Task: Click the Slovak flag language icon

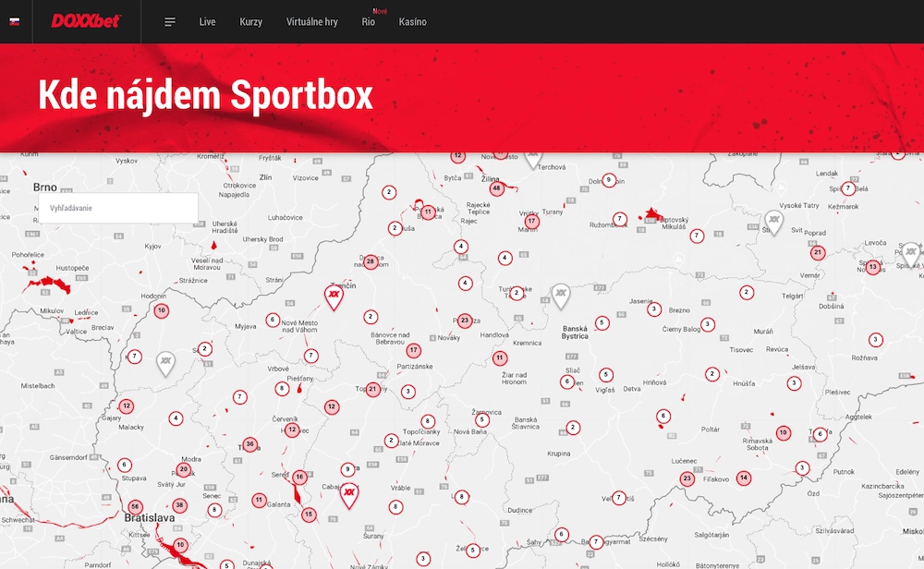Action: pyautogui.click(x=15, y=22)
